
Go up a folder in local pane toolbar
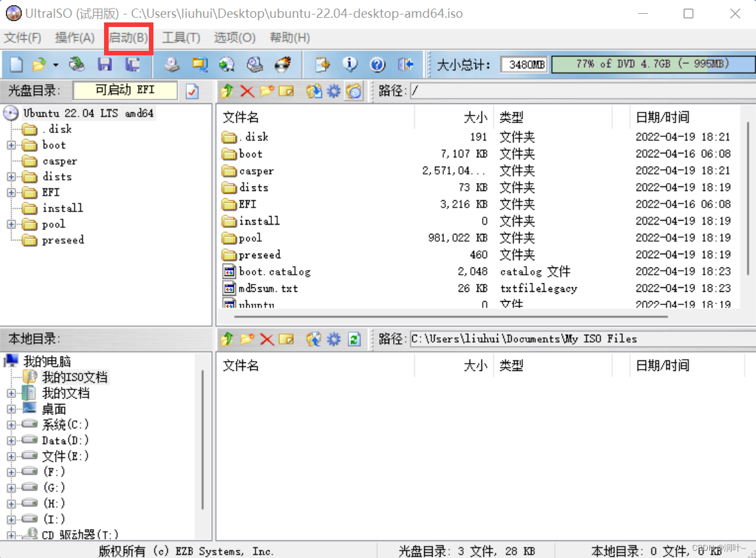pos(227,339)
